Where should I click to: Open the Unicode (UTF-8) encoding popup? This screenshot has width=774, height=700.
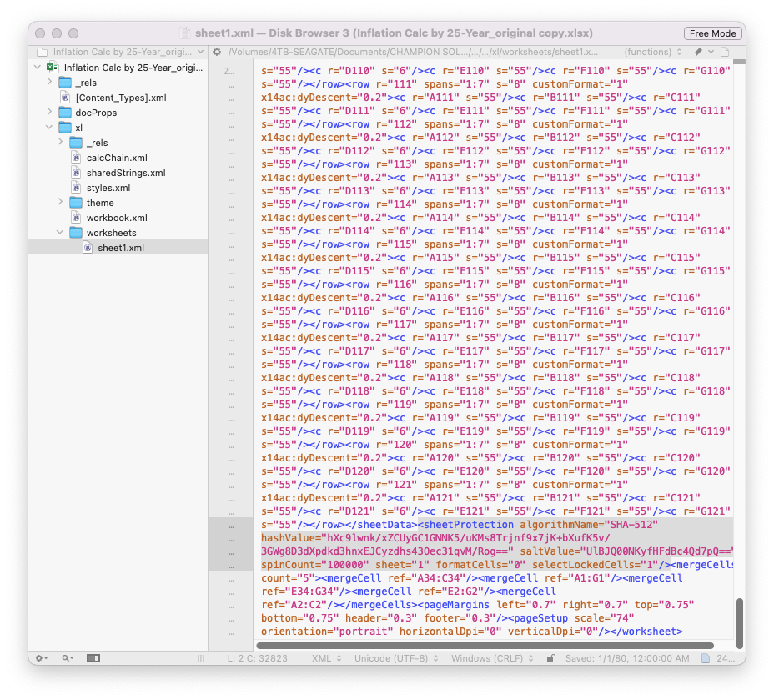(396, 658)
